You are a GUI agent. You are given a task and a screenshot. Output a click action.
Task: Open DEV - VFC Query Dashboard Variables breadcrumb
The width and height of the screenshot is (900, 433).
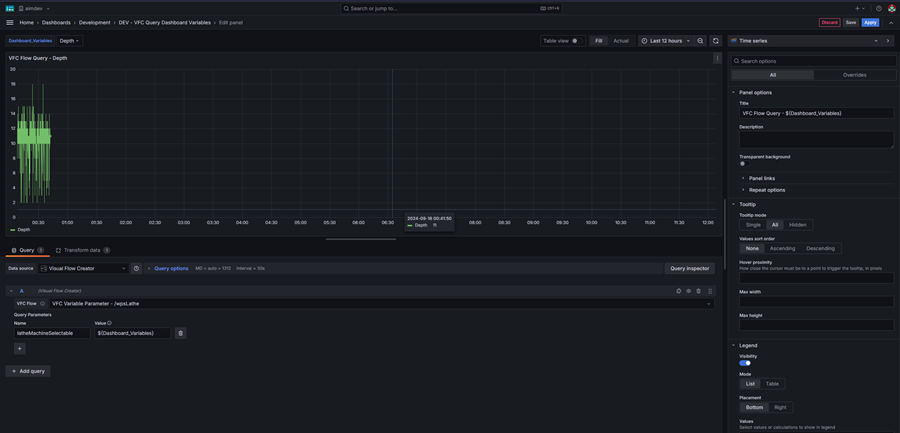point(165,22)
